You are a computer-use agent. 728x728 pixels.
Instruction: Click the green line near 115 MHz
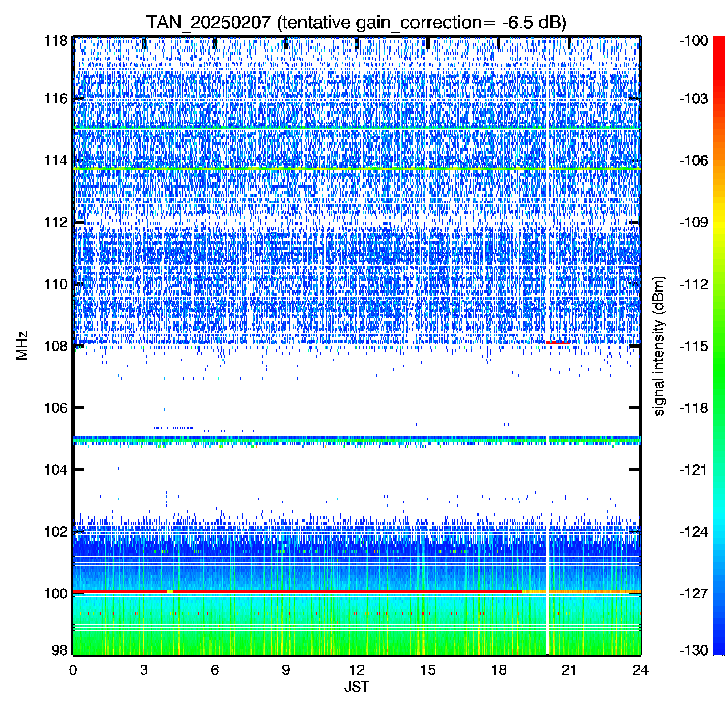pos(357,129)
